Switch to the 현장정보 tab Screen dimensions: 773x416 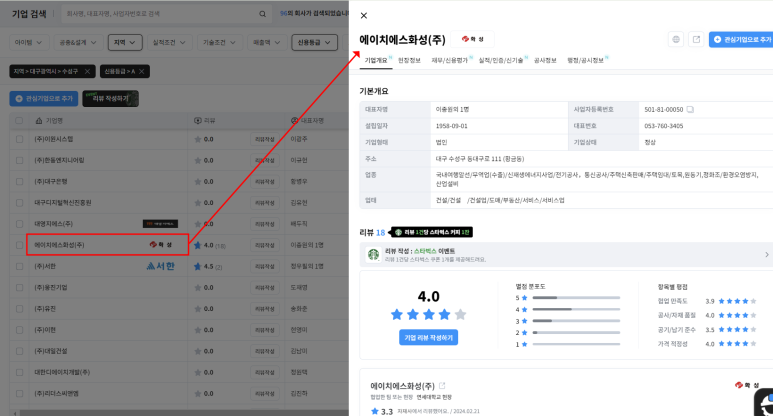[409, 60]
